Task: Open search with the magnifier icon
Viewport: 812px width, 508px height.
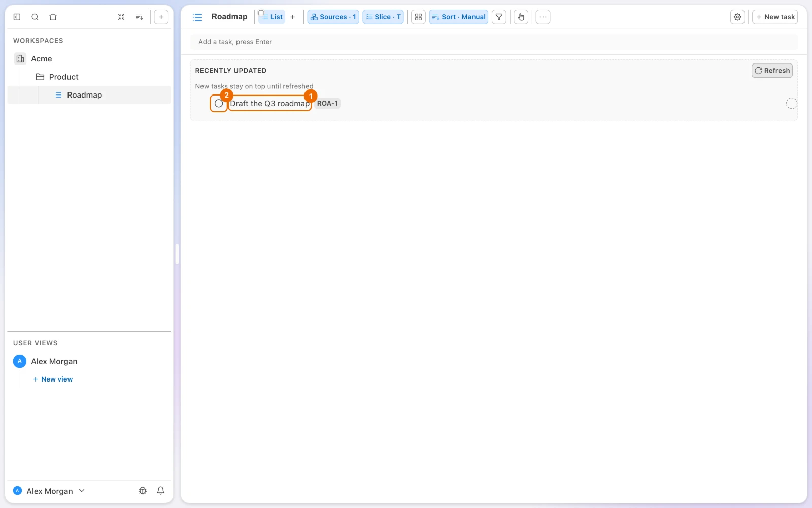Action: coord(35,17)
